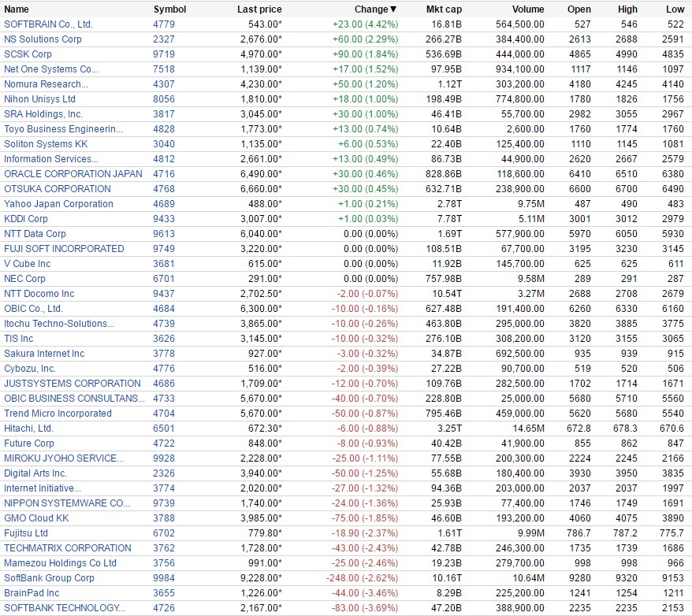Open NTT Docomo Inc link
The height and width of the screenshot is (616, 692).
point(39,294)
